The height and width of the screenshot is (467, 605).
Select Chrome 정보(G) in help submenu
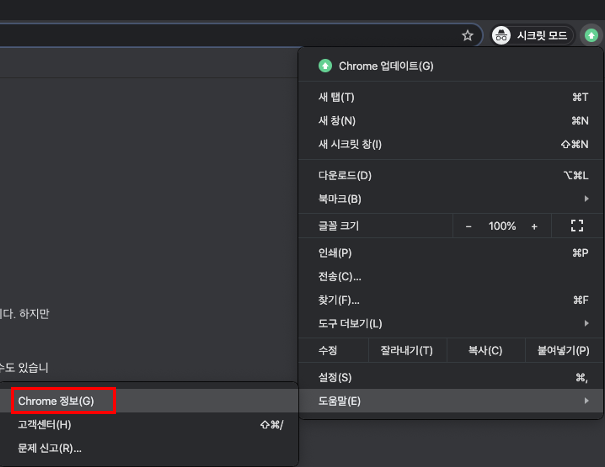coord(149,401)
